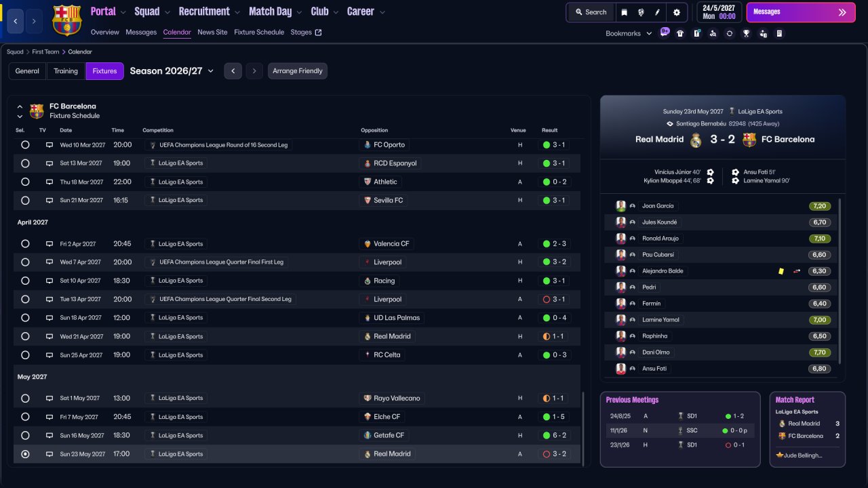Screen dimensions: 868x488
Task: Click the scouting magnifier icon in bookmarks row
Action: point(713,33)
